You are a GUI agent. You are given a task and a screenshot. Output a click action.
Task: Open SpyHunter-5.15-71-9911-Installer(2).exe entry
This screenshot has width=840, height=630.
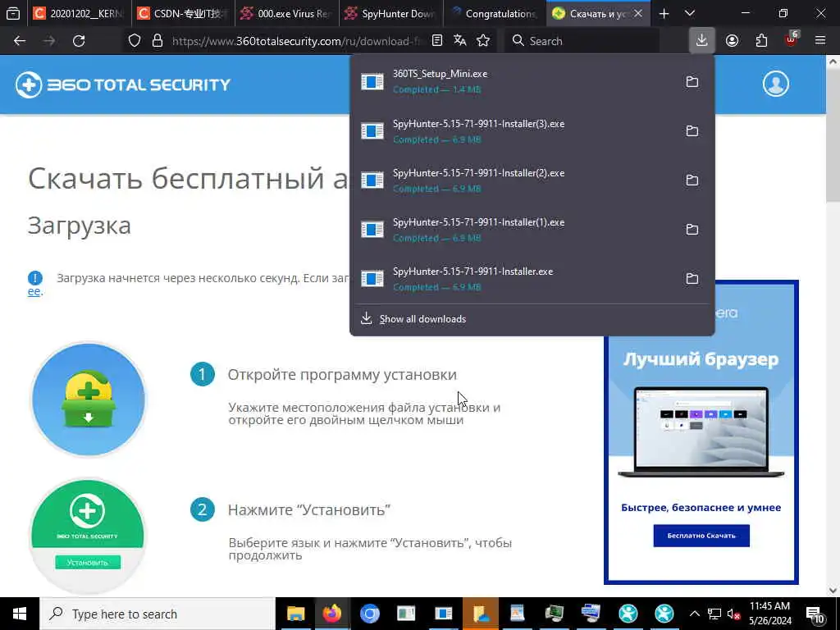coord(514,180)
